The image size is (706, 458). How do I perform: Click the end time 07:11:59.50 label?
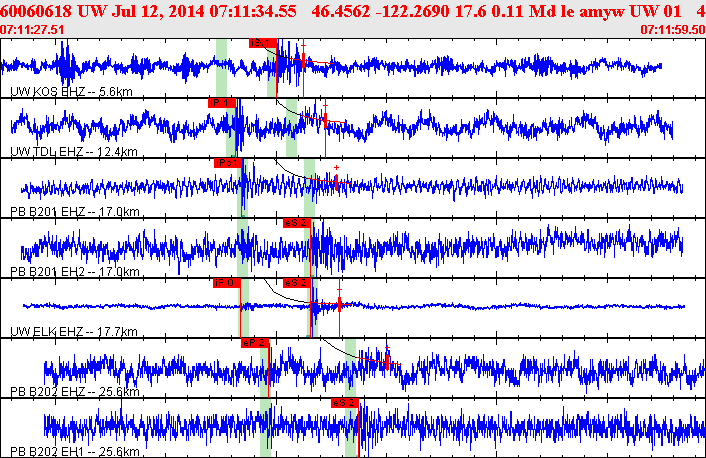tap(671, 30)
